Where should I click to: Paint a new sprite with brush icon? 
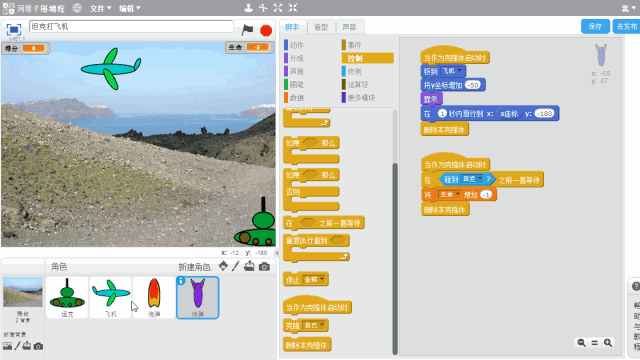pos(236,266)
